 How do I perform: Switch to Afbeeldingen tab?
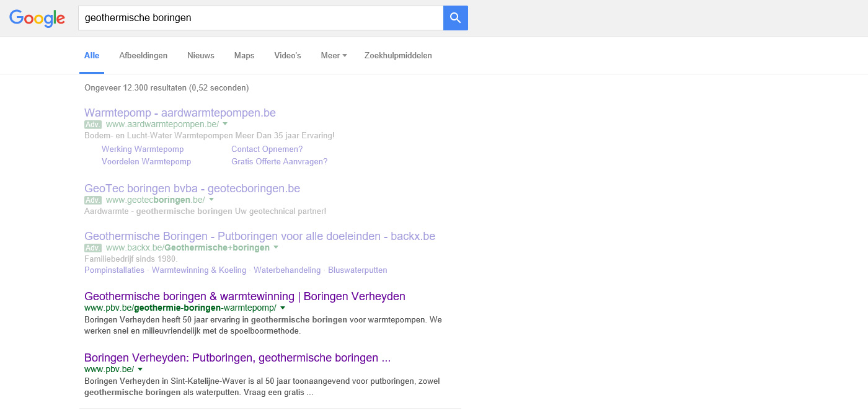coord(143,56)
